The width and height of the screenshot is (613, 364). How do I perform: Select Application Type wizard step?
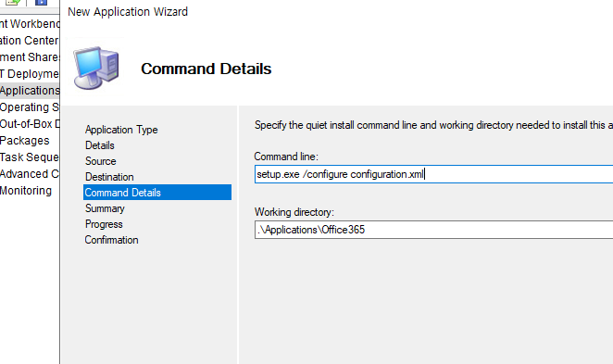point(121,130)
